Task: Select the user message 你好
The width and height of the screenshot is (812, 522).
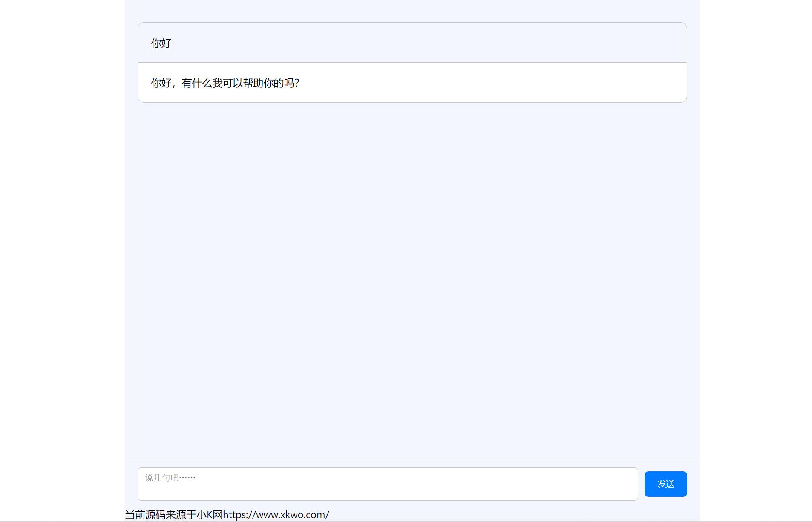Action: 160,43
